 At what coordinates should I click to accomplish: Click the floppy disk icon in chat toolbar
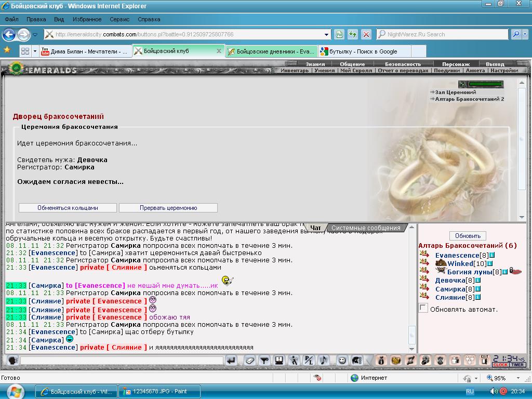(x=279, y=361)
